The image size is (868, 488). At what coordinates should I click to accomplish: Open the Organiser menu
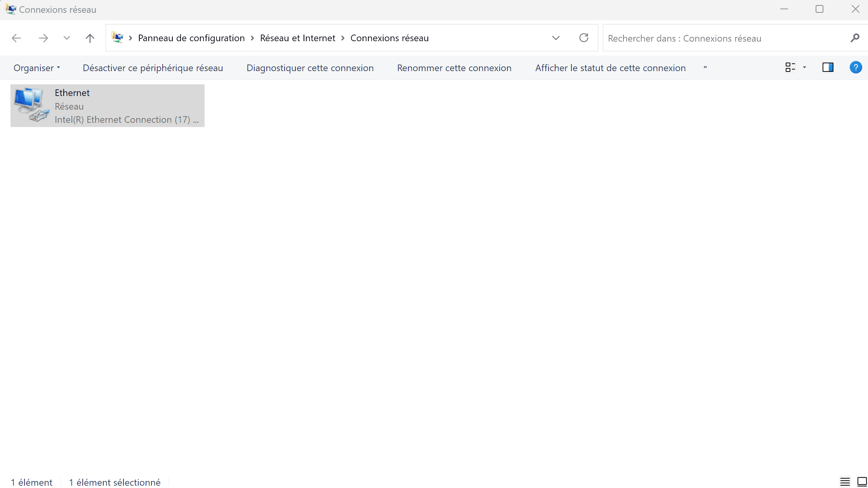coord(37,68)
